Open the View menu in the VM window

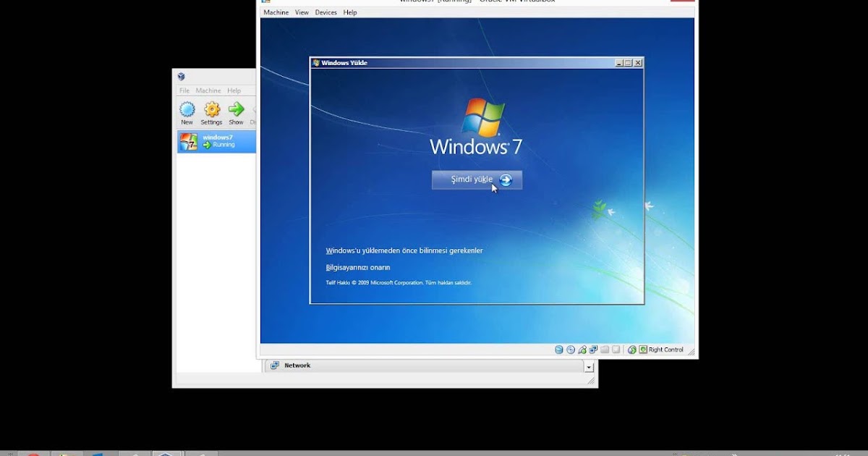(x=302, y=12)
